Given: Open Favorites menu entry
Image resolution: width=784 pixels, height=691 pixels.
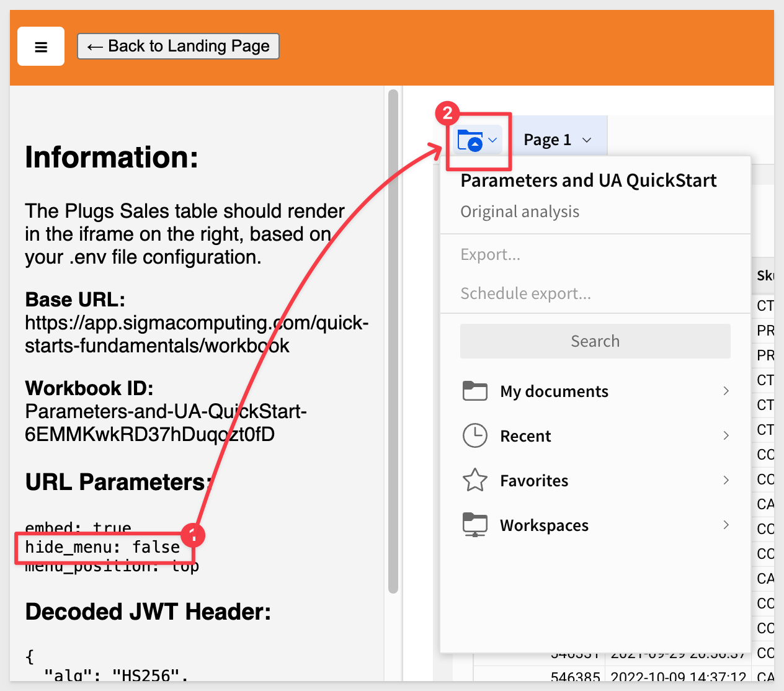Looking at the screenshot, I should pos(595,481).
